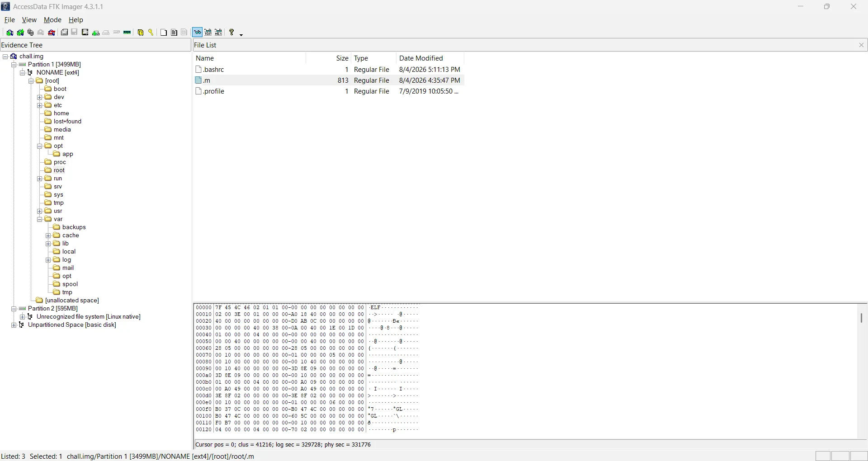Viewport: 868px width, 461px height.
Task: Click Export Logical Image (AD1) icon
Action: (x=85, y=33)
